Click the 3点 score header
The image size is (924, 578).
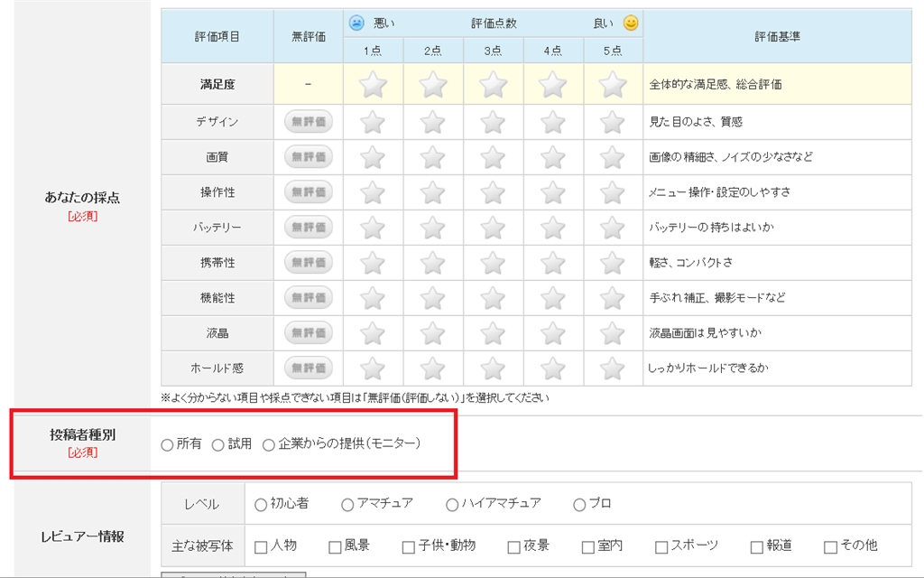pyautogui.click(x=493, y=51)
